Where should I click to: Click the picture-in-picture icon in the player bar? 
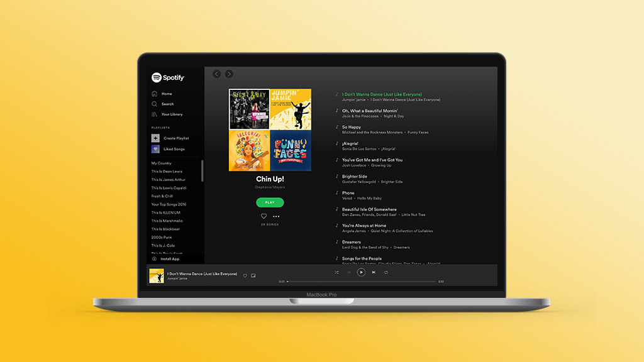tap(253, 276)
